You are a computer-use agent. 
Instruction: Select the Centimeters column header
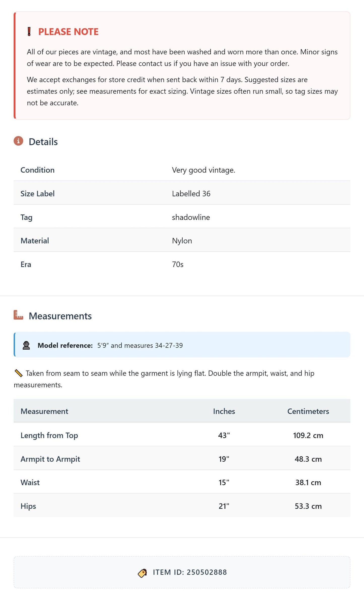point(308,411)
